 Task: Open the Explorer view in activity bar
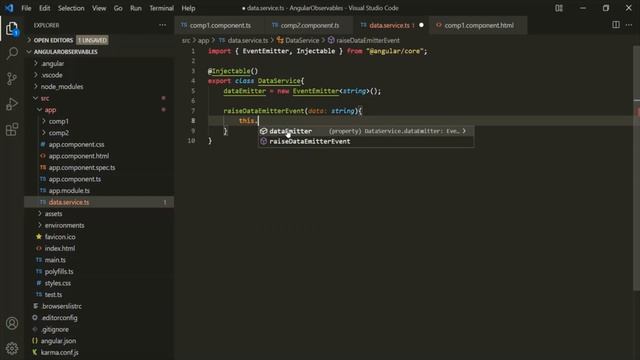point(12,29)
